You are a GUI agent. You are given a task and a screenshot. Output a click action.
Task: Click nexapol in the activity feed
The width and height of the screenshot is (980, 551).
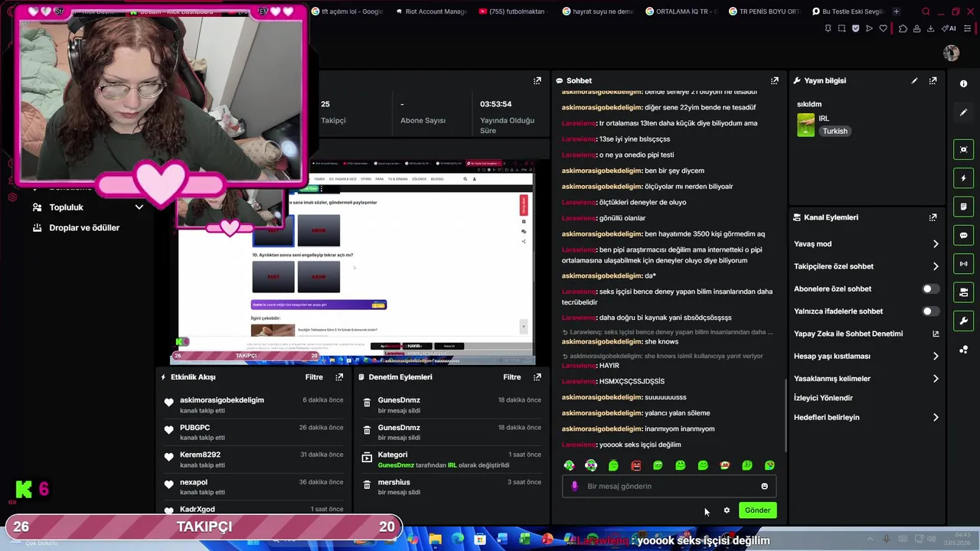[194, 482]
